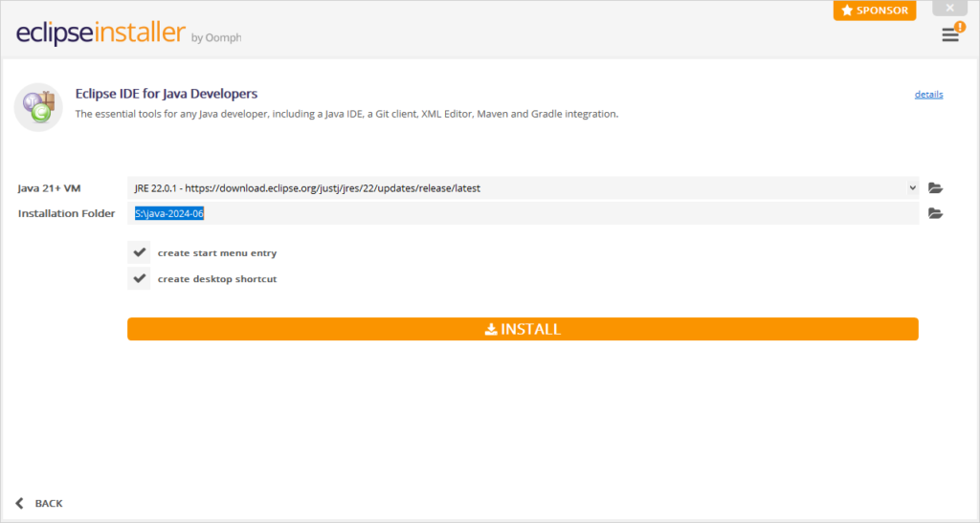Click the eclipseinstaller logo

(100, 33)
